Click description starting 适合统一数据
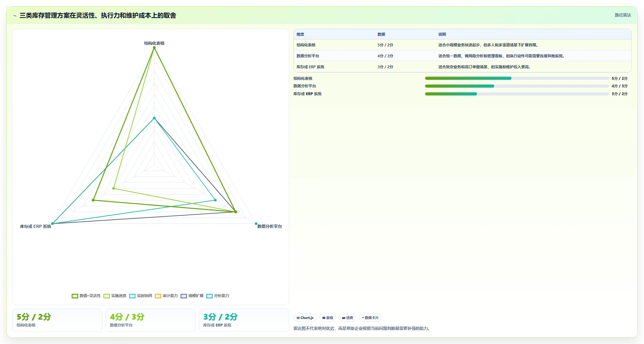Screen dimensions: 644x344 (x=502, y=56)
